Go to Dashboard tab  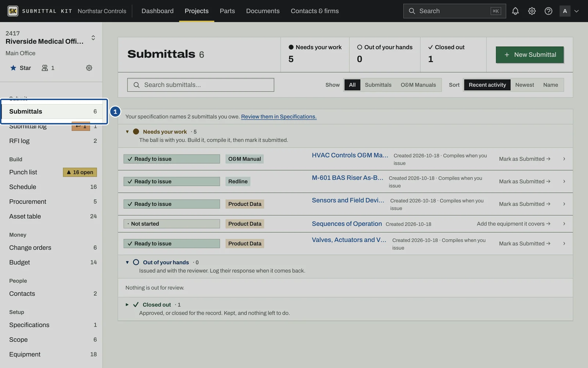[157, 11]
